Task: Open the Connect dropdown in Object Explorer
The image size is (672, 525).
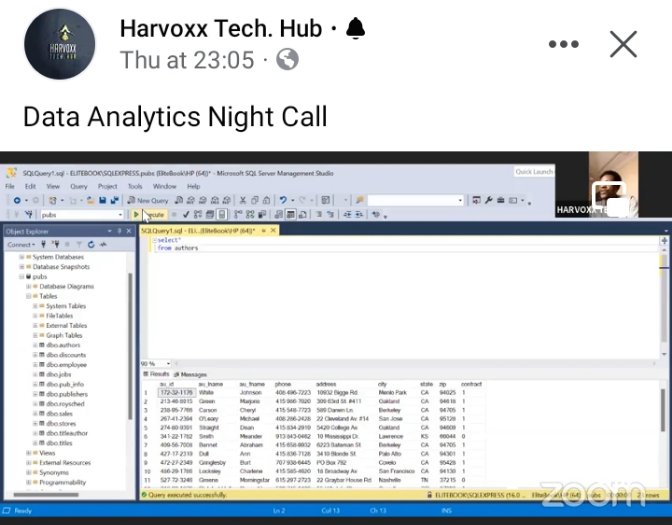Action: tap(21, 244)
